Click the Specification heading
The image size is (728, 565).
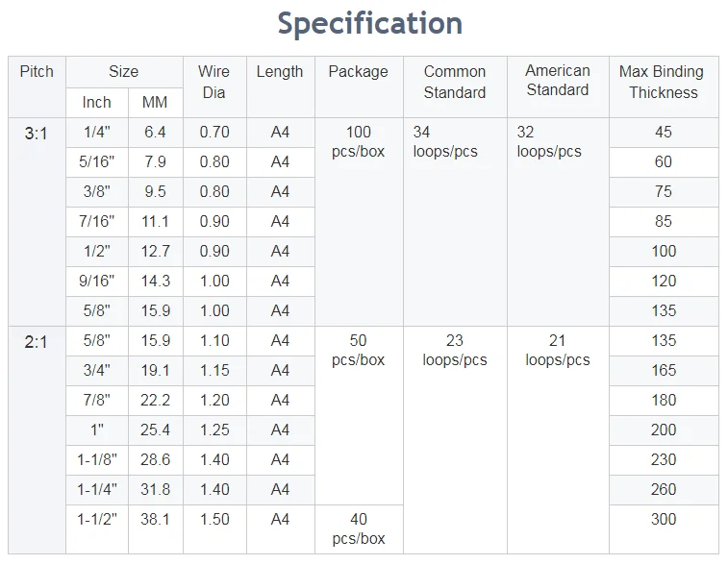tap(369, 24)
